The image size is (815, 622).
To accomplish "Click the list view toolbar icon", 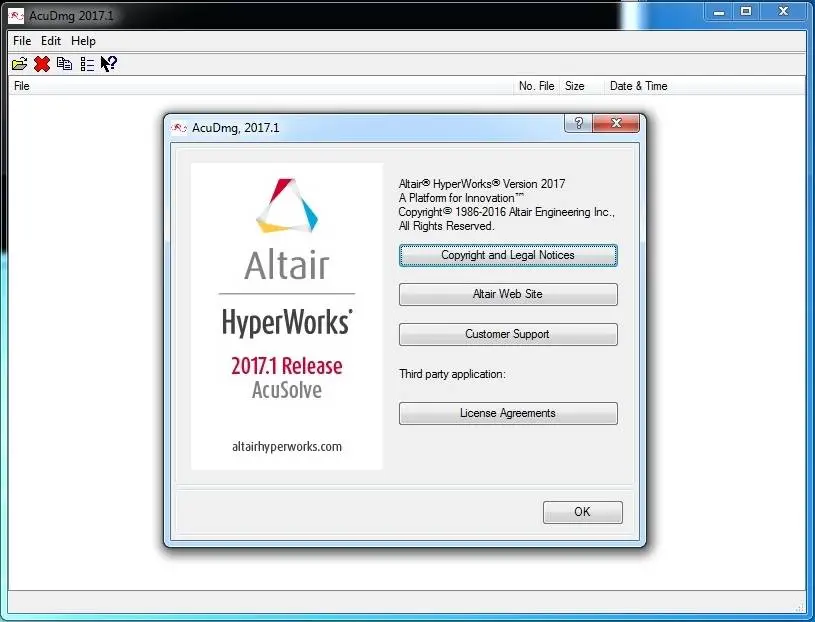I will pos(87,64).
